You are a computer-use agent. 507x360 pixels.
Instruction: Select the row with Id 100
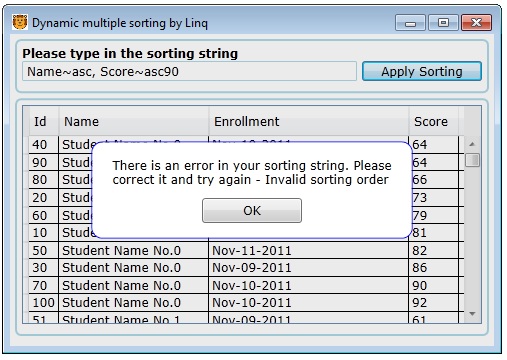[246, 302]
